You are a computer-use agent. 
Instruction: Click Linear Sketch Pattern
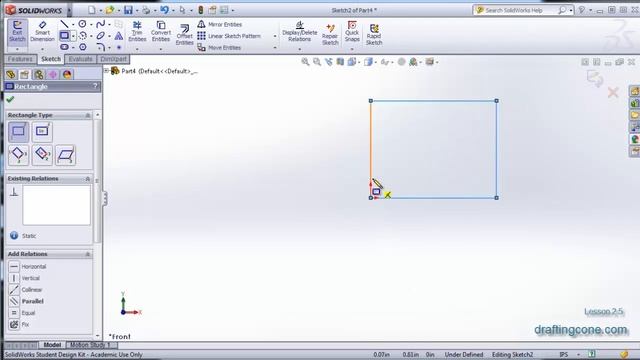(229, 36)
